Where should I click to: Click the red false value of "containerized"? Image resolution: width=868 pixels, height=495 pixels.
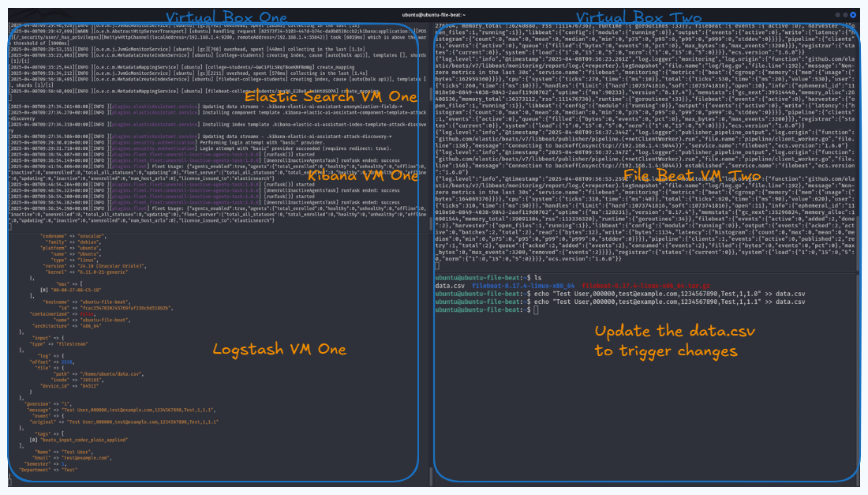click(x=88, y=314)
